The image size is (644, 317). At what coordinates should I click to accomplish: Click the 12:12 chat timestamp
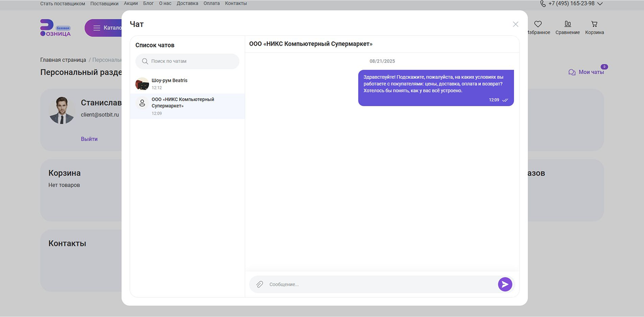157,88
